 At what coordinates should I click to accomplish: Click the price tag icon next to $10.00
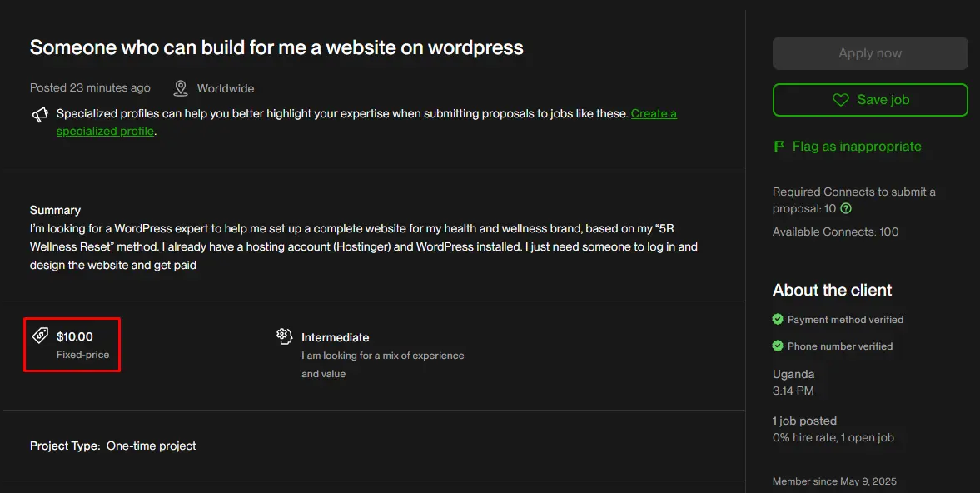tap(40, 336)
